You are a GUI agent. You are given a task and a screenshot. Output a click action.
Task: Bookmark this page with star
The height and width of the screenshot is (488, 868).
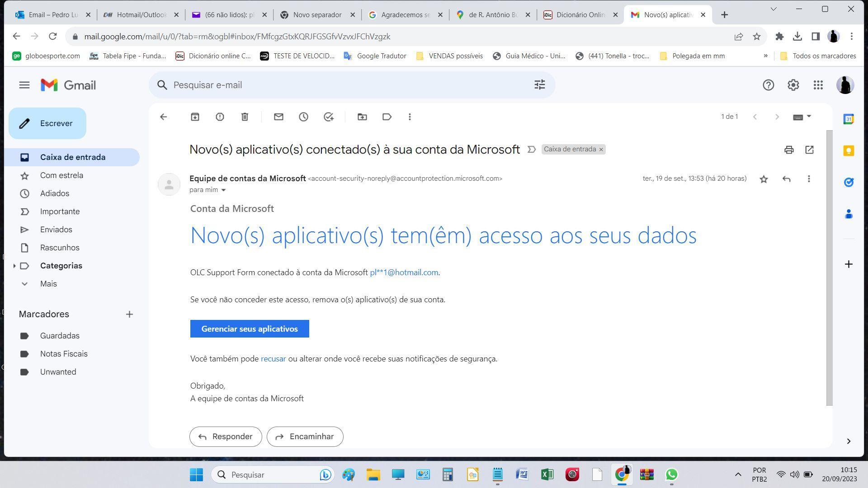click(756, 37)
